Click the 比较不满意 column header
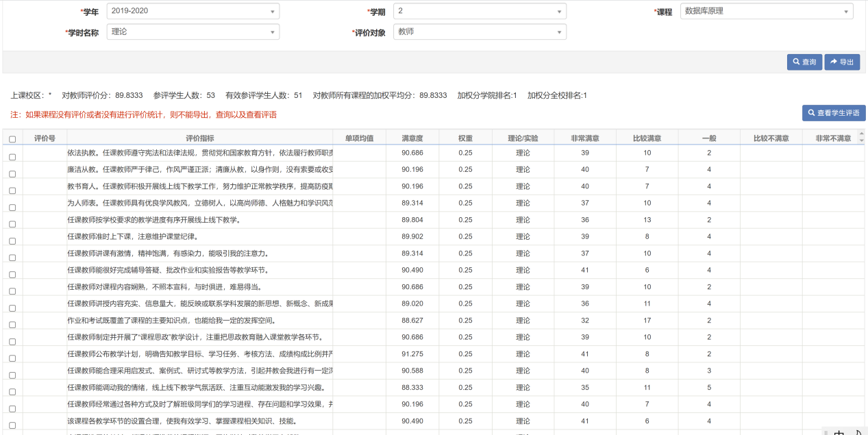Image resolution: width=868 pixels, height=435 pixels. click(x=771, y=138)
